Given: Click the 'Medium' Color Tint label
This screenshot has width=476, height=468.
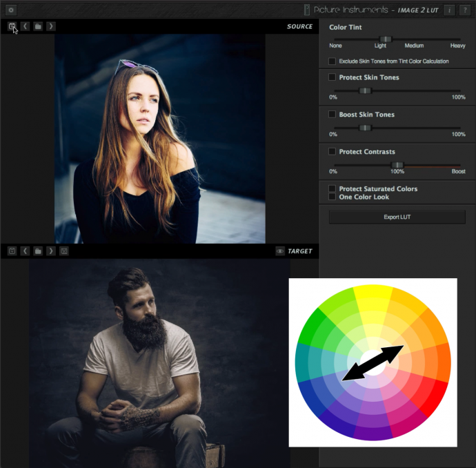Looking at the screenshot, I should pos(414,46).
